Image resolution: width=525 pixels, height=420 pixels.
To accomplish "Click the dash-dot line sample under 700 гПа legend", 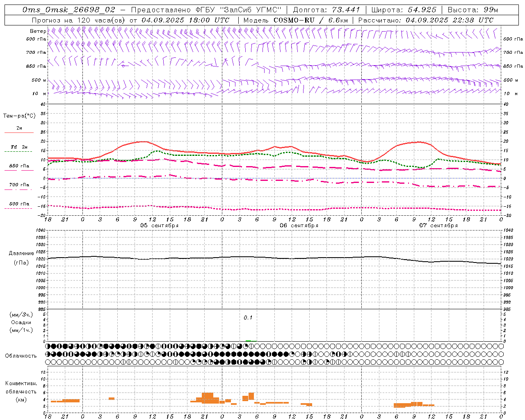I will (x=19, y=189).
